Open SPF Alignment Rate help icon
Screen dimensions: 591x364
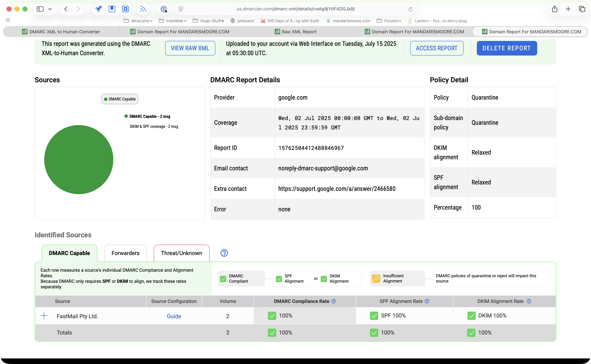427,301
